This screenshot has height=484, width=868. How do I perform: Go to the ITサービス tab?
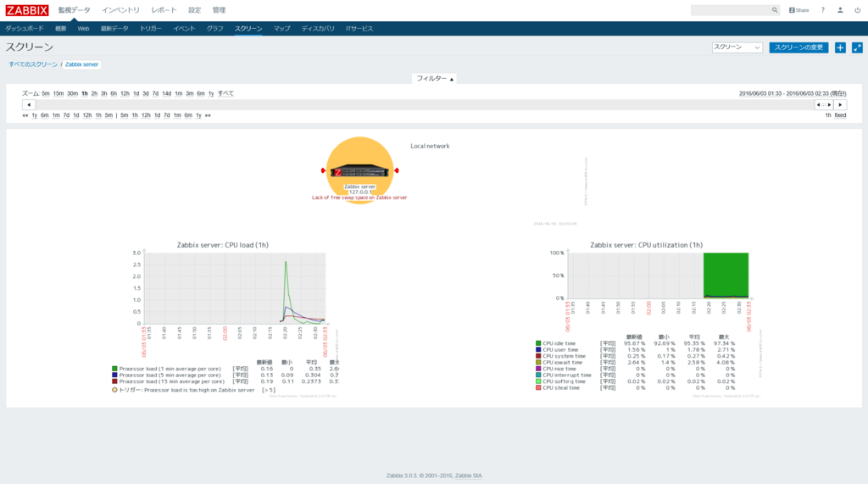pyautogui.click(x=359, y=28)
